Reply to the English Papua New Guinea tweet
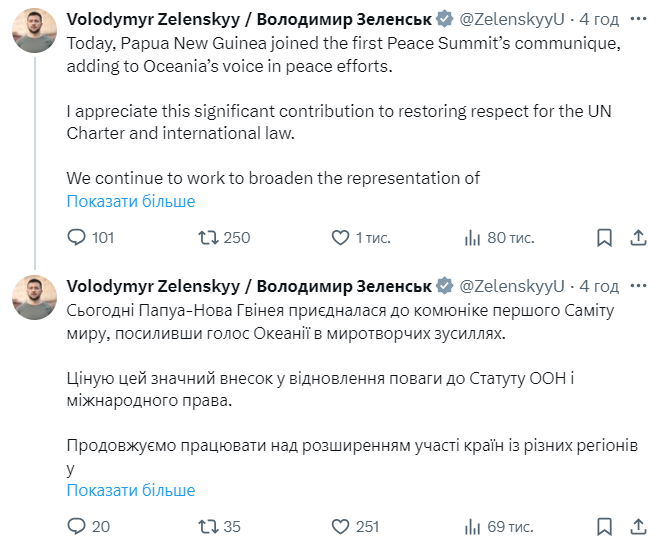The width and height of the screenshot is (667, 545). coord(77,238)
